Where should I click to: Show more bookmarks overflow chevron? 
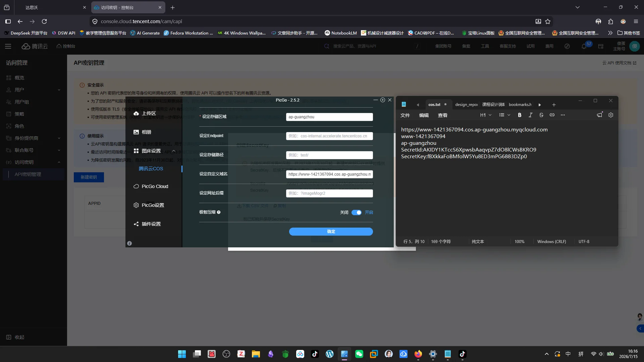pyautogui.click(x=610, y=33)
